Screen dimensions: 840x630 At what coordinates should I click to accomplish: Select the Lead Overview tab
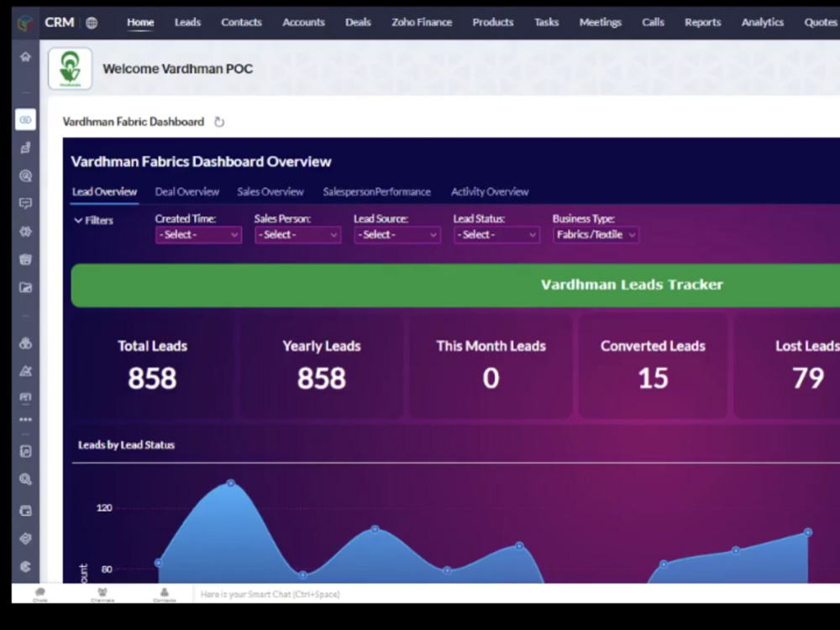[104, 192]
